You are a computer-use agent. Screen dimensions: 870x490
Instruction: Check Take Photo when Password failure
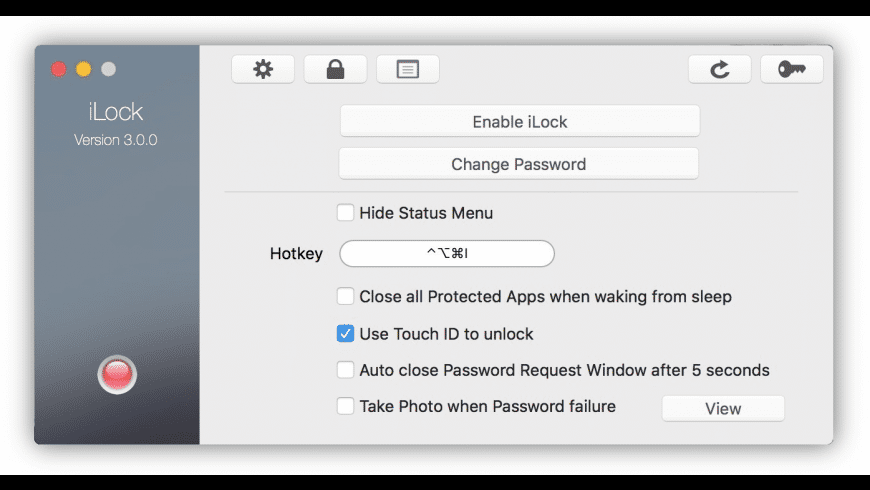(x=345, y=406)
